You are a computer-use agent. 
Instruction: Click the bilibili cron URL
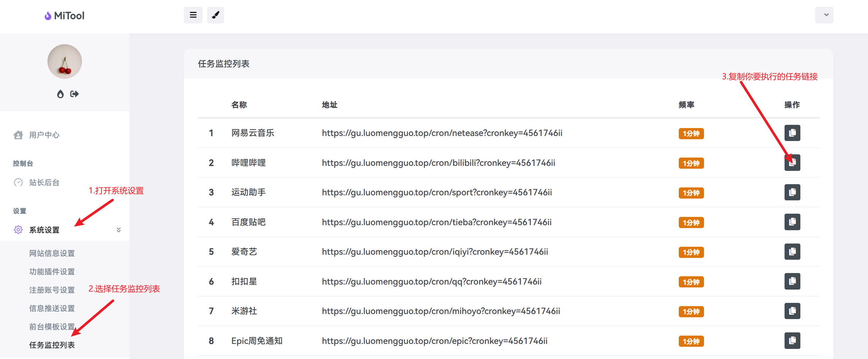(x=438, y=163)
